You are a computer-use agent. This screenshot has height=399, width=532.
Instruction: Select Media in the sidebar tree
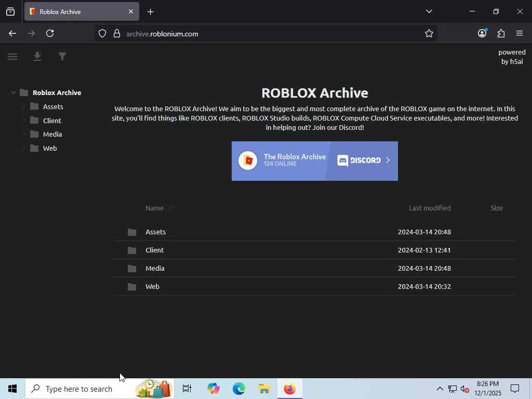[x=52, y=135]
